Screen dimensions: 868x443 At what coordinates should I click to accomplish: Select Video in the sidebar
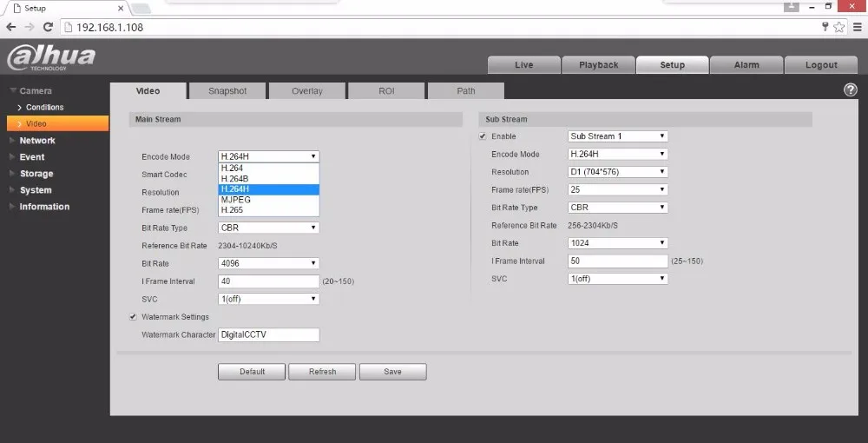pyautogui.click(x=57, y=123)
